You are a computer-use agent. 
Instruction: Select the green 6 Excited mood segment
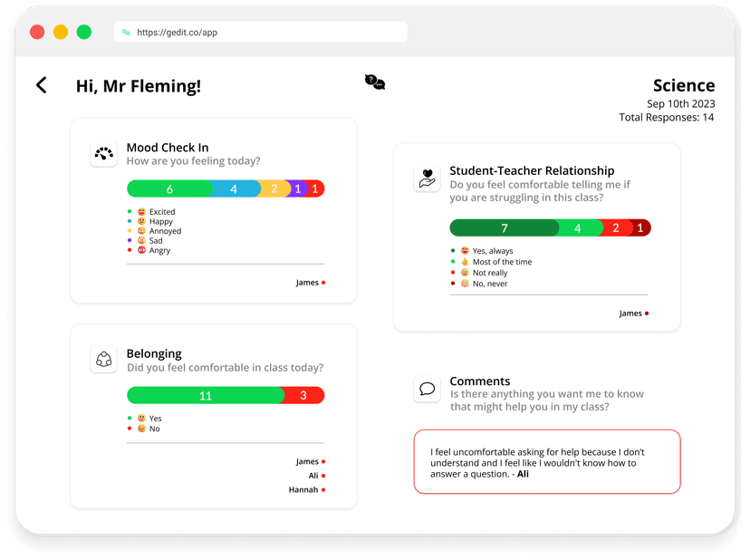click(169, 188)
